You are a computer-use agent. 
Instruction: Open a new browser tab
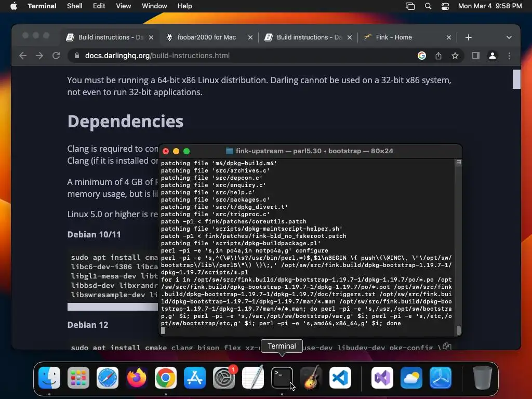[x=469, y=37]
